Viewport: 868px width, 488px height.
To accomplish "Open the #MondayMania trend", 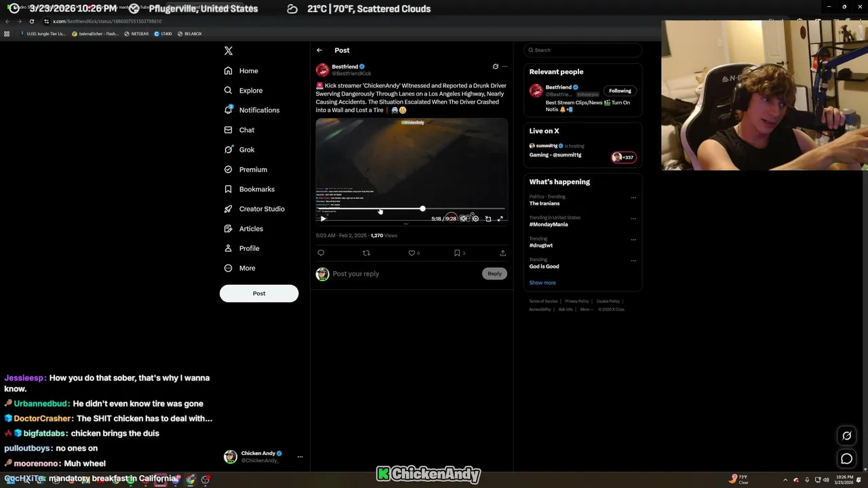I will pos(549,224).
